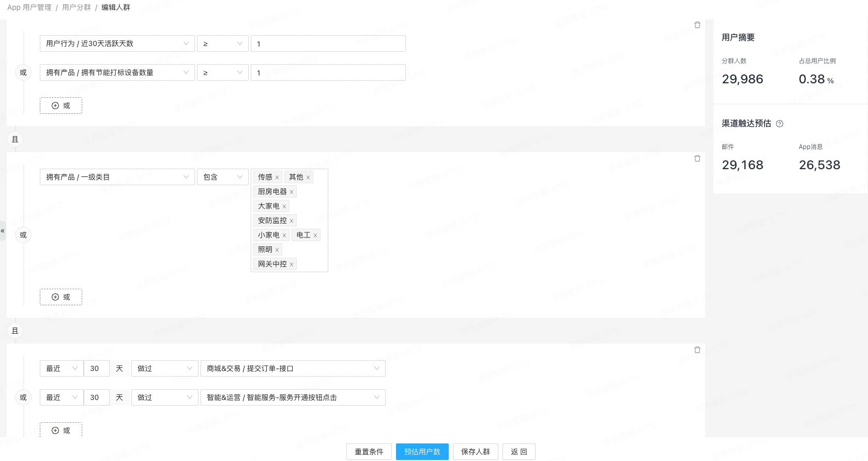
Task: Remove the 电工 tag
Action: coord(315,235)
